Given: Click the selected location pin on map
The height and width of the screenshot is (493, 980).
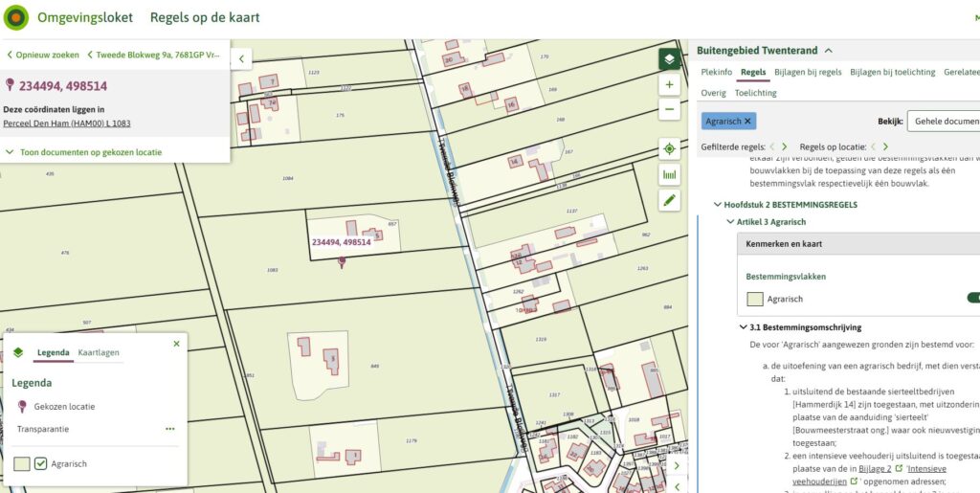Looking at the screenshot, I should pyautogui.click(x=342, y=262).
